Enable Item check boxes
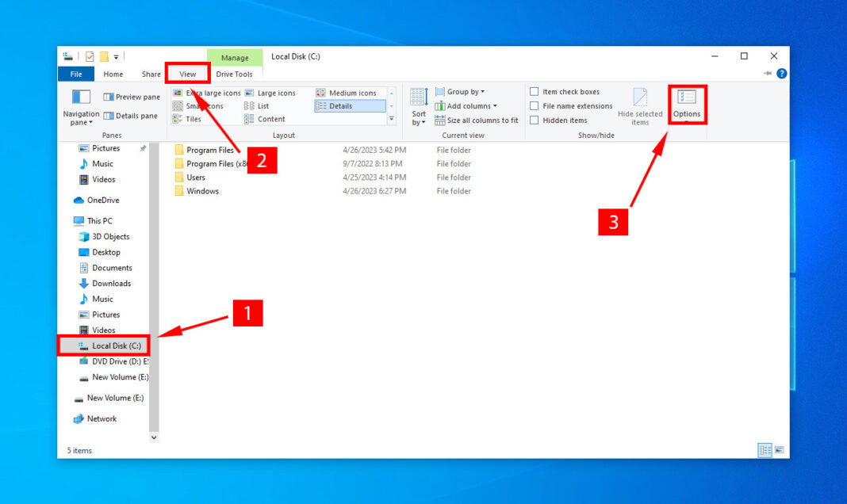Image resolution: width=847 pixels, height=504 pixels. [x=535, y=91]
